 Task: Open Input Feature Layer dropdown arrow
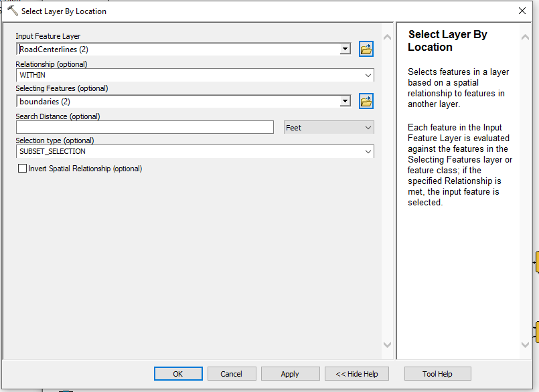coord(345,49)
